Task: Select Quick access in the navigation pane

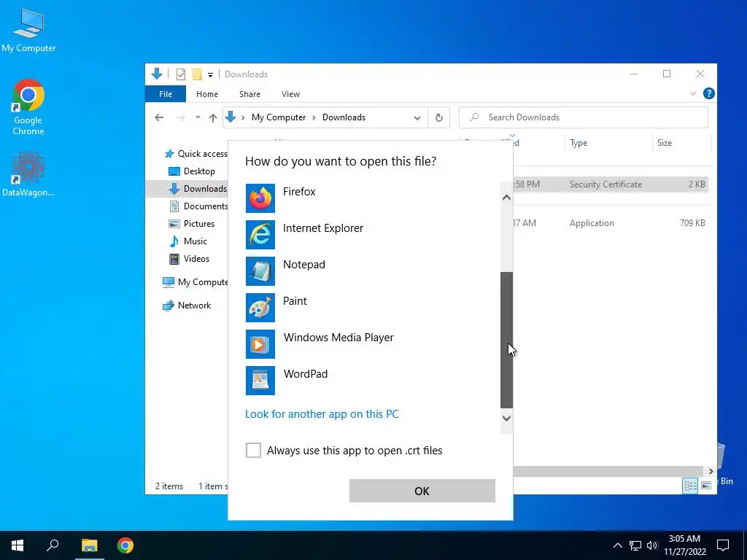Action: click(x=196, y=153)
